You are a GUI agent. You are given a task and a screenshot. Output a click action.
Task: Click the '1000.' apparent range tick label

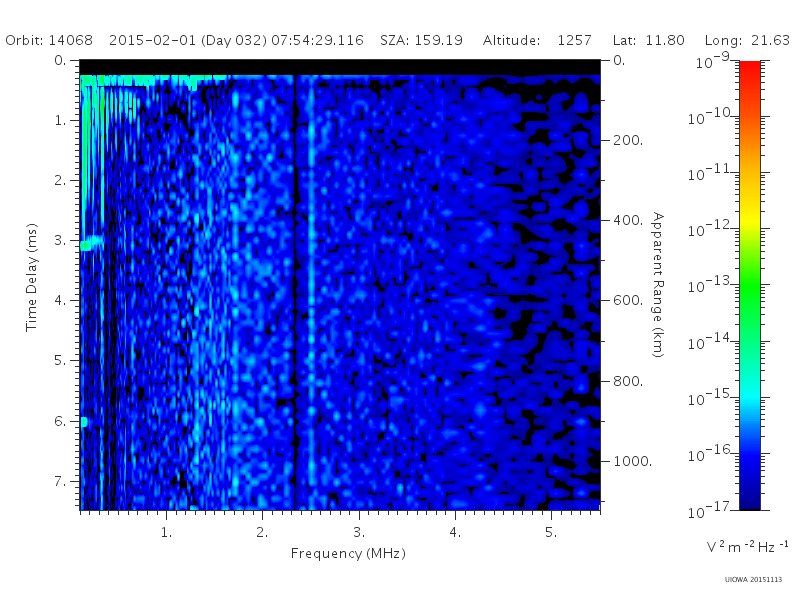(632, 461)
